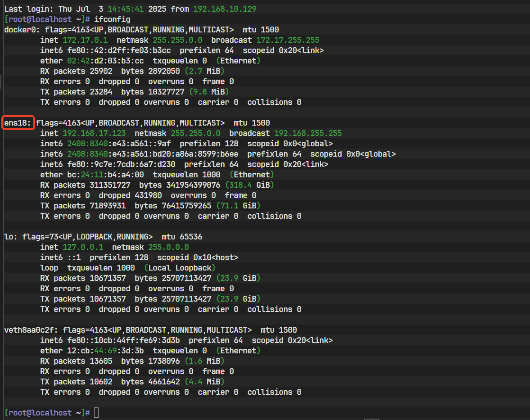The height and width of the screenshot is (420, 530).
Task: Click lo RX packets count 10671357
Action: pos(108,278)
